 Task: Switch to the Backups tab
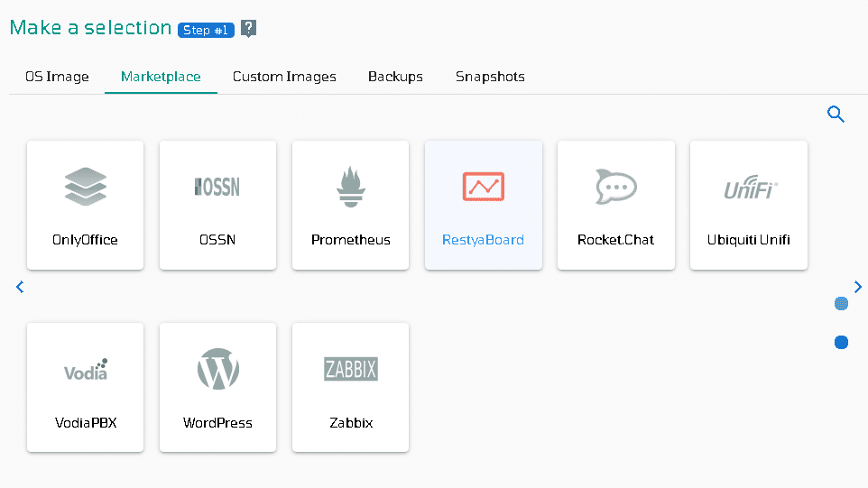click(x=395, y=77)
